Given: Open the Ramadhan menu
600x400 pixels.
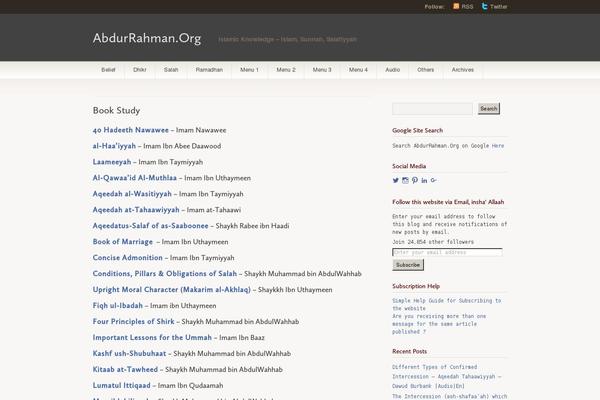Looking at the screenshot, I should 209,70.
